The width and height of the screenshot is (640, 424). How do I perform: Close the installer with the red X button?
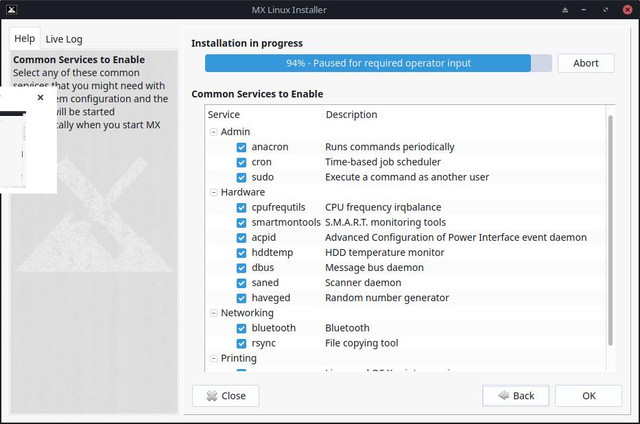627,10
